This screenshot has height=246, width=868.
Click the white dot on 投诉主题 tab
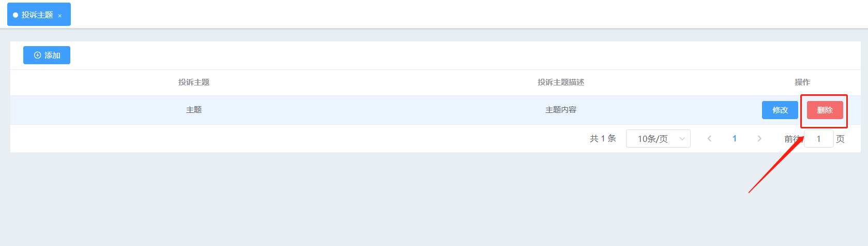(x=16, y=15)
